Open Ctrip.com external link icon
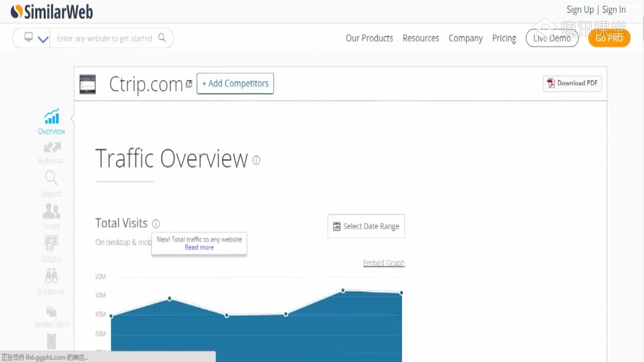The image size is (644, 362). point(189,84)
